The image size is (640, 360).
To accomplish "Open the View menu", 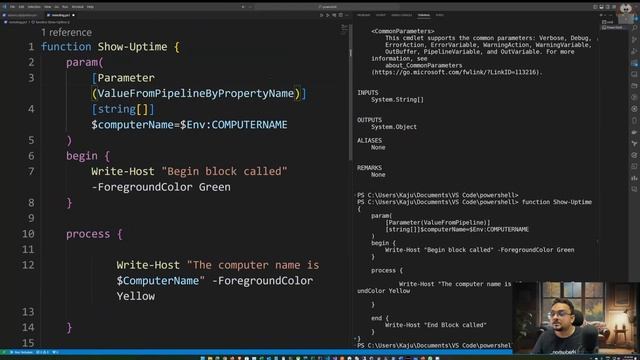I will tap(47, 7).
